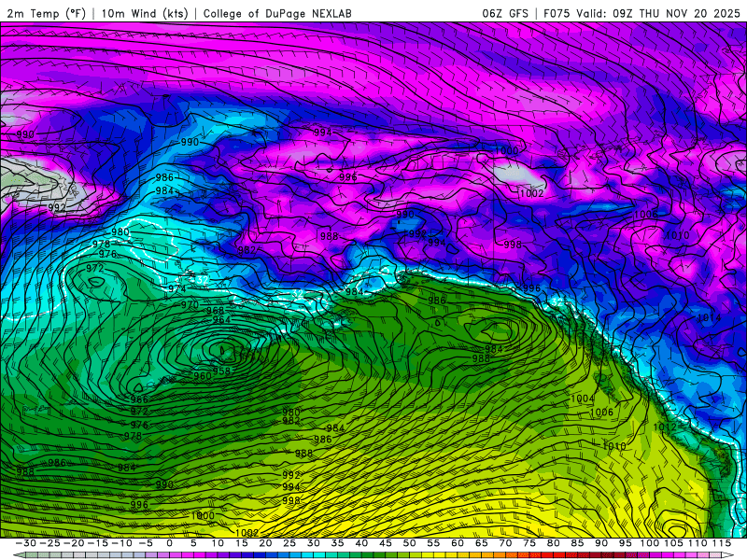
Task: Click the 1004 isobar contour label
Action: coord(582,399)
